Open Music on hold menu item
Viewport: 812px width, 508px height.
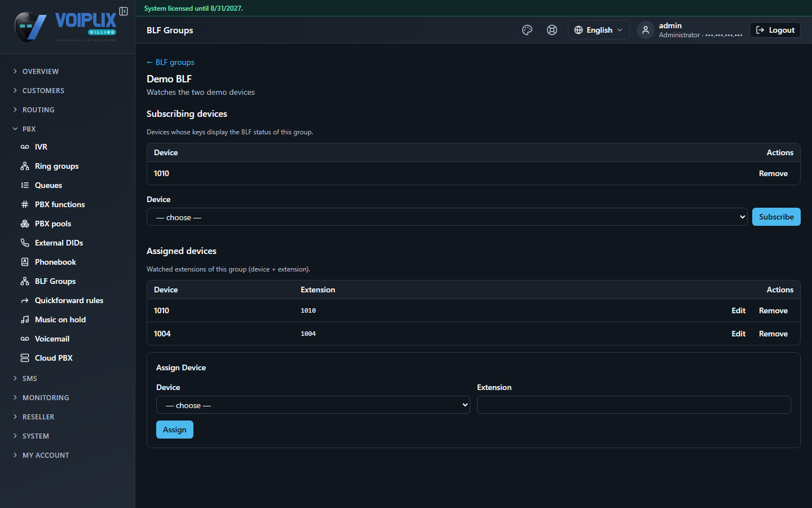[x=60, y=319]
